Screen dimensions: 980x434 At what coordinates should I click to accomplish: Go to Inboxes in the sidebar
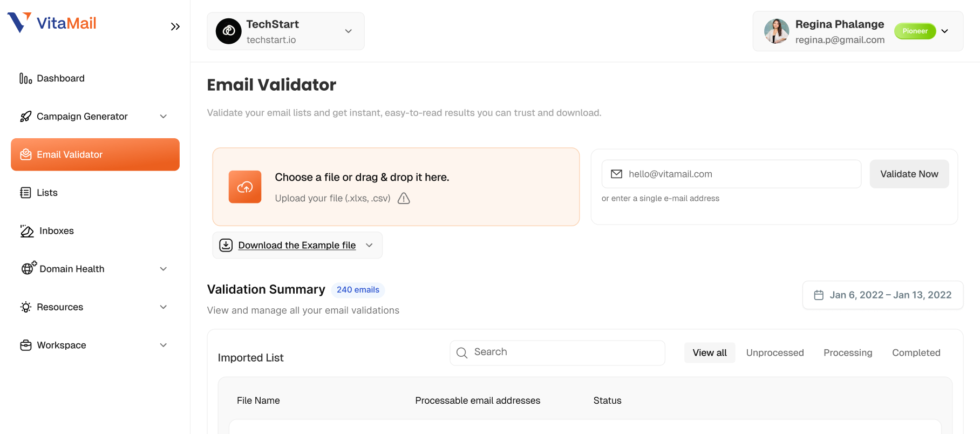[x=56, y=231]
